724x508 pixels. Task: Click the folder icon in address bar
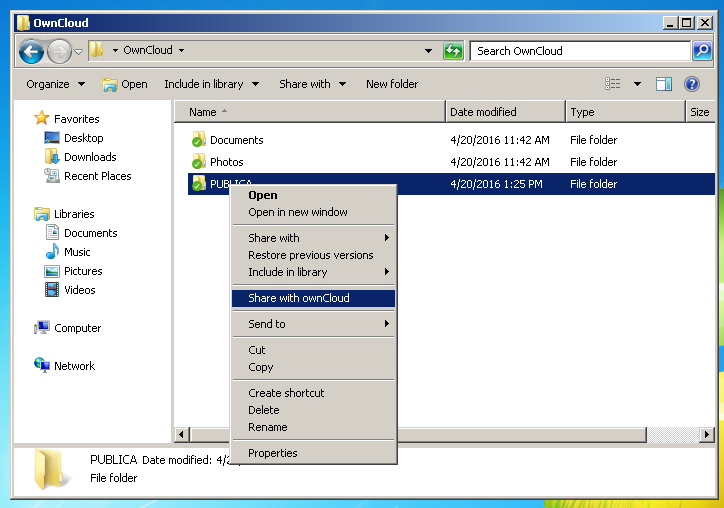point(97,50)
